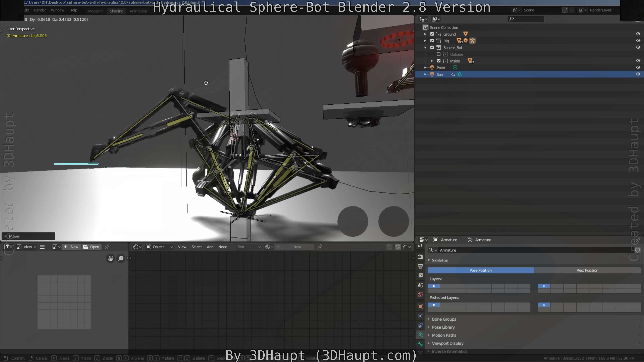Screen dimensions: 644x362
Task: Collapse the Sphere_Bot collection
Action: tap(425, 47)
